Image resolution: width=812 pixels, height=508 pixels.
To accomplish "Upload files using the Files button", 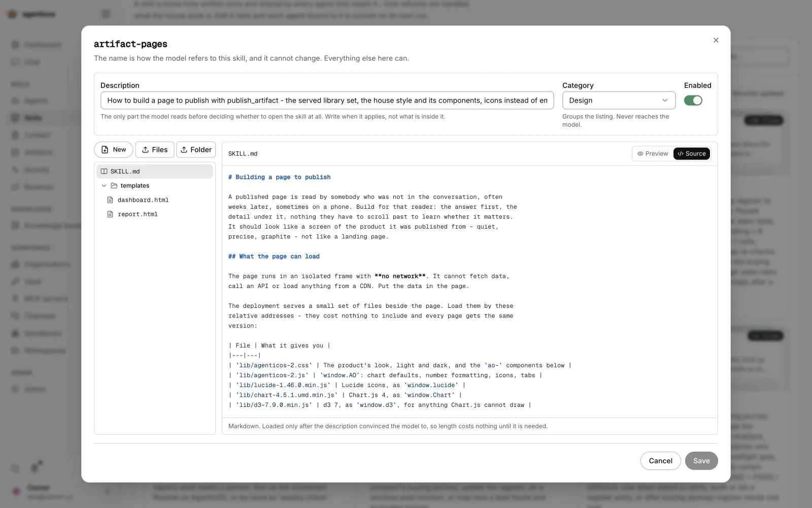I will click(155, 150).
